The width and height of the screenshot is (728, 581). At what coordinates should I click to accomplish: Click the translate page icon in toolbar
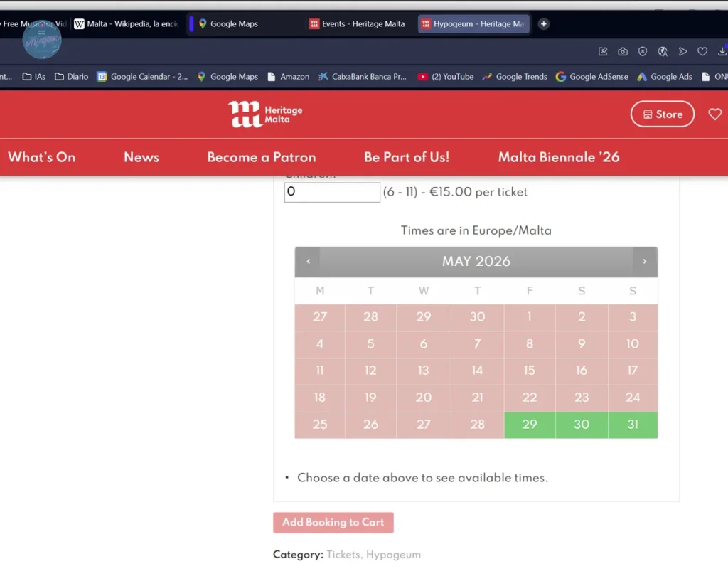(x=663, y=51)
